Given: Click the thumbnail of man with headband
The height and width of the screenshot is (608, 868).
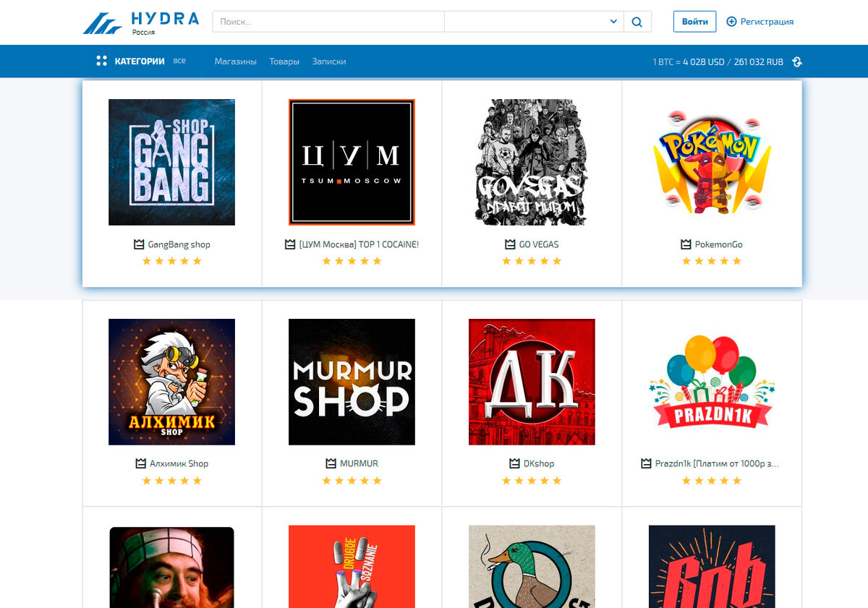Looking at the screenshot, I should pos(171,567).
